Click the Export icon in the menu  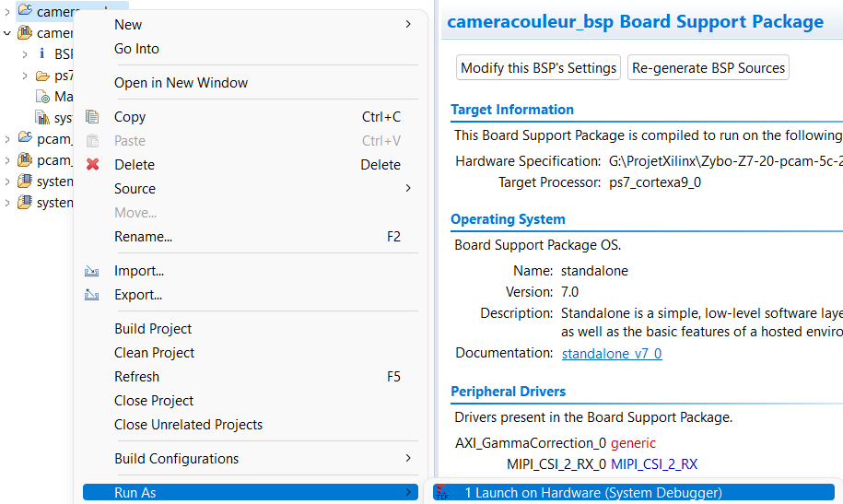click(x=92, y=296)
